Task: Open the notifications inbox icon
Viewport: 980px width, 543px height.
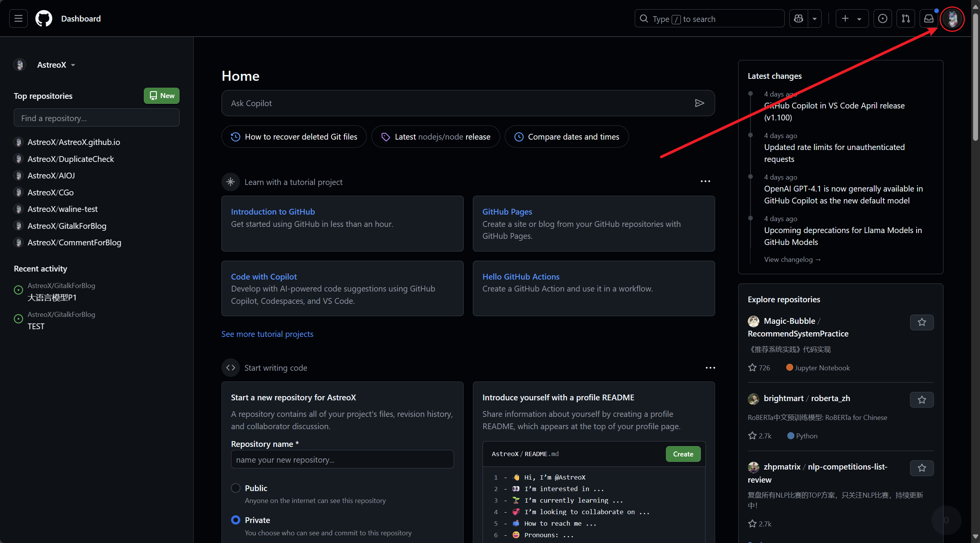Action: pos(929,18)
